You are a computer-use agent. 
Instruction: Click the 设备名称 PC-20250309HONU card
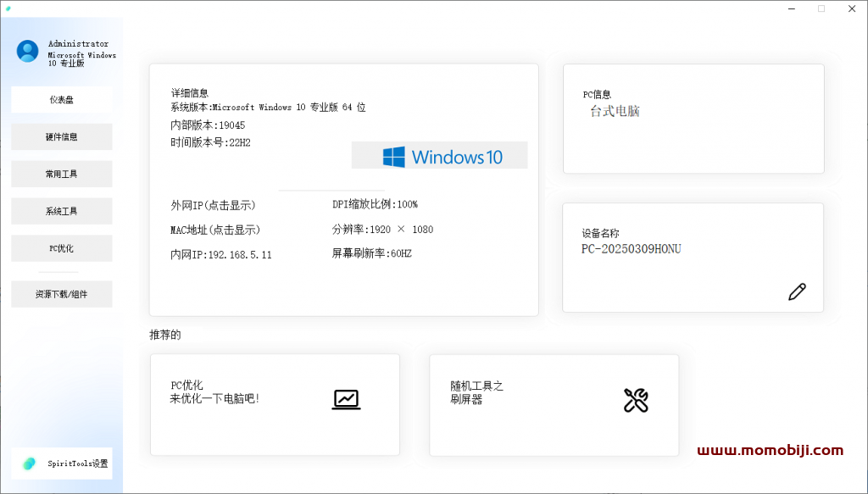(693, 258)
